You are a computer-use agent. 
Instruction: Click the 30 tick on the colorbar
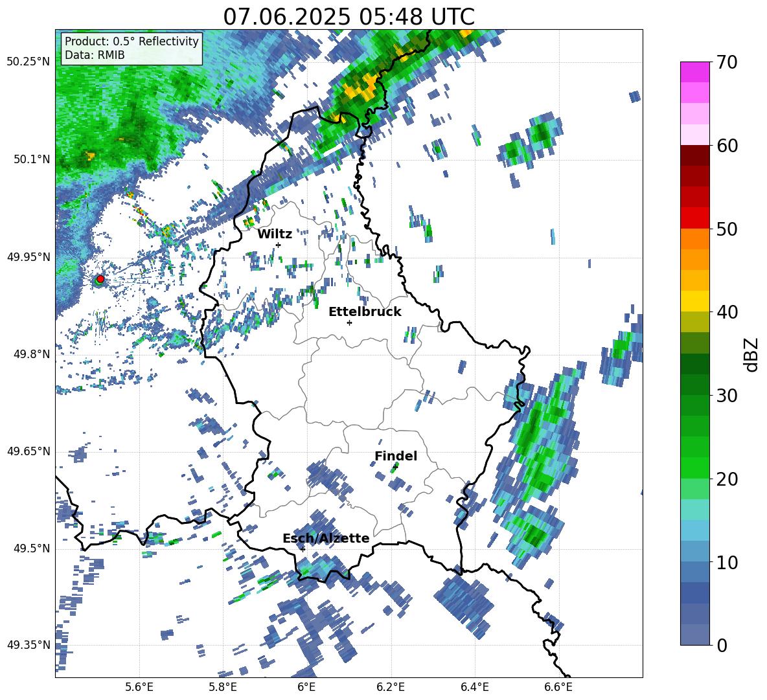(726, 396)
